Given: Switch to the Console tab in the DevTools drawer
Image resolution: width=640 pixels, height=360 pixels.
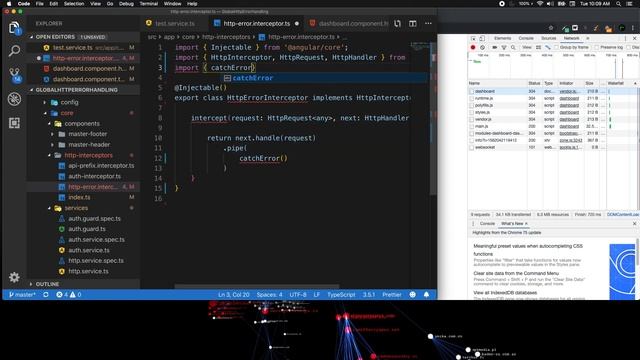Looking at the screenshot, I should click(x=487, y=224).
